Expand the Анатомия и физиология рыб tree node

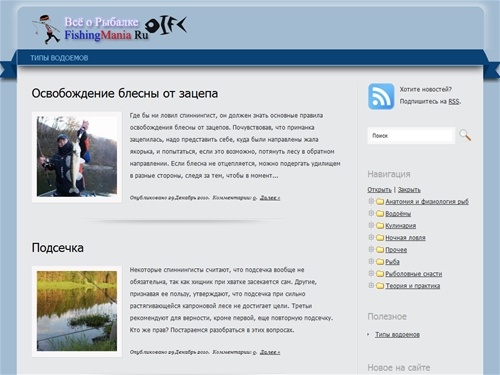[371, 201]
